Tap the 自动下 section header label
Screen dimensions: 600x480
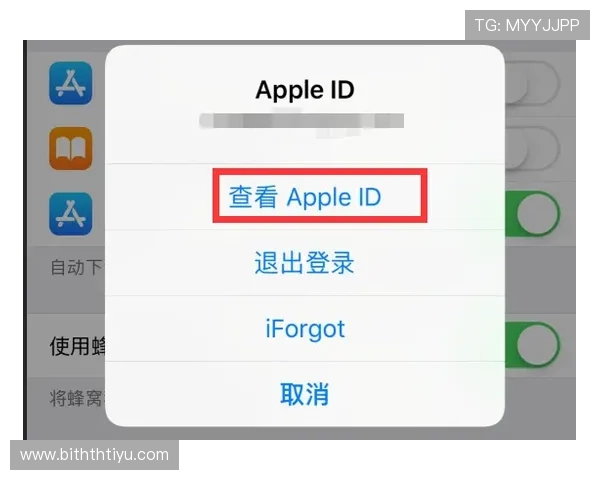click(77, 267)
